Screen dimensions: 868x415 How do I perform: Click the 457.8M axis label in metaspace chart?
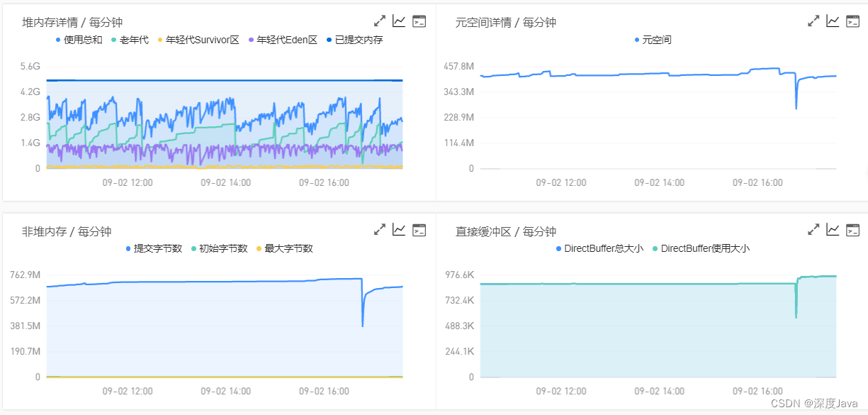[x=458, y=66]
